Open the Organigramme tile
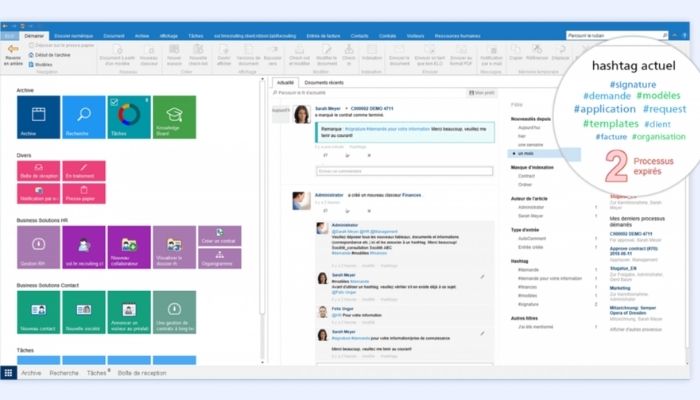Image resolution: width=700 pixels, height=400 pixels. click(220, 258)
